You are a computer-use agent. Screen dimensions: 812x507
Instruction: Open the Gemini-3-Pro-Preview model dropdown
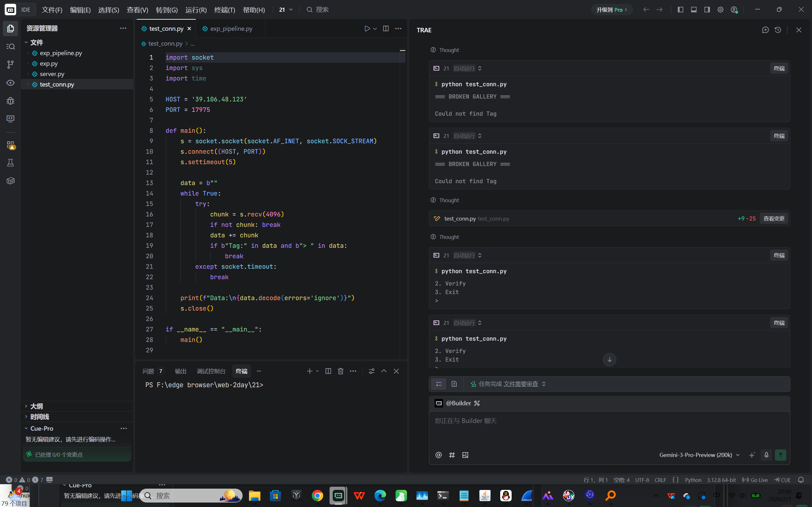point(699,455)
